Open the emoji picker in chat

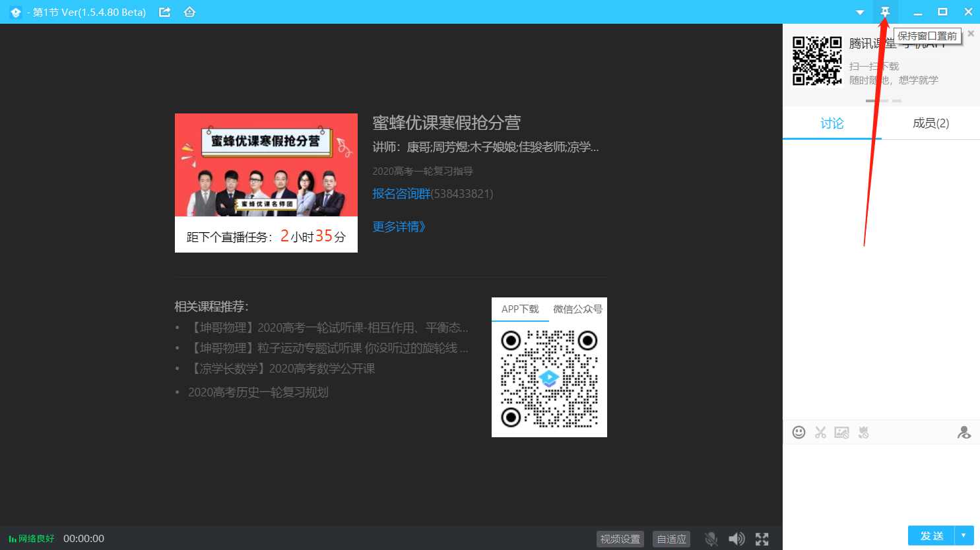[x=799, y=432]
